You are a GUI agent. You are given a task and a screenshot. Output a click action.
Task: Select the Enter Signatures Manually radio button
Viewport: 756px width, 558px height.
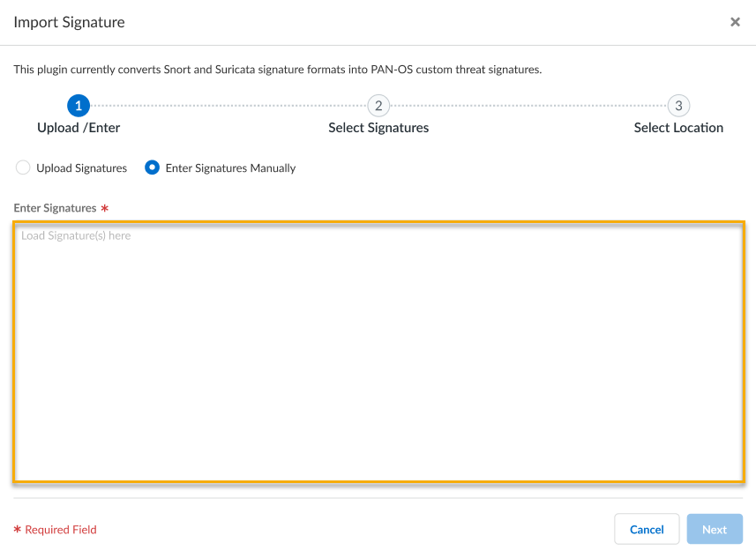(x=152, y=167)
